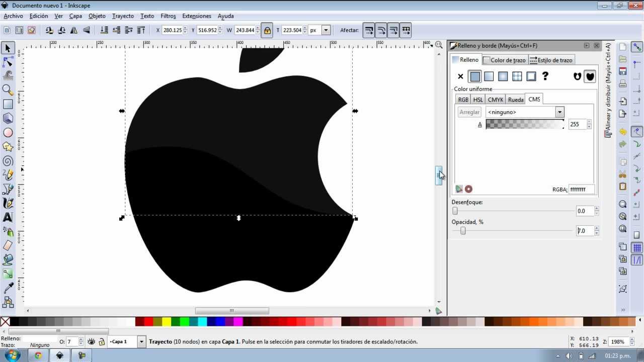Toggle the width/height ratio lock
Viewport: 644px width, 362px height.
[x=267, y=30]
